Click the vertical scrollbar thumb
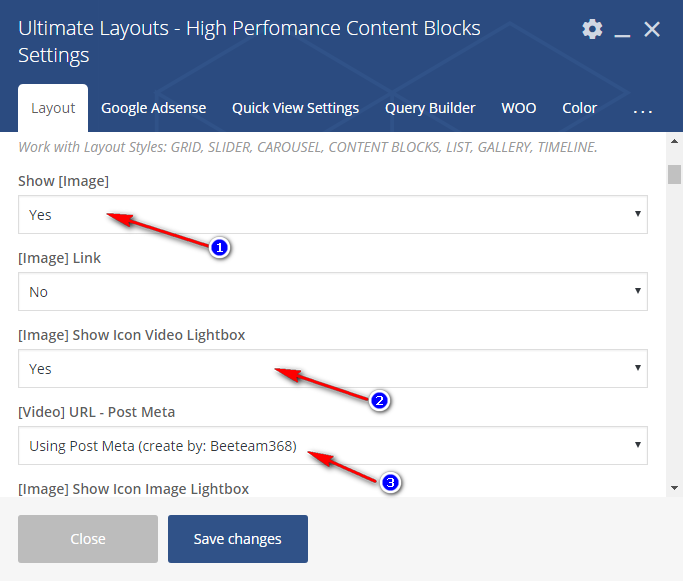The image size is (683, 581). [675, 174]
